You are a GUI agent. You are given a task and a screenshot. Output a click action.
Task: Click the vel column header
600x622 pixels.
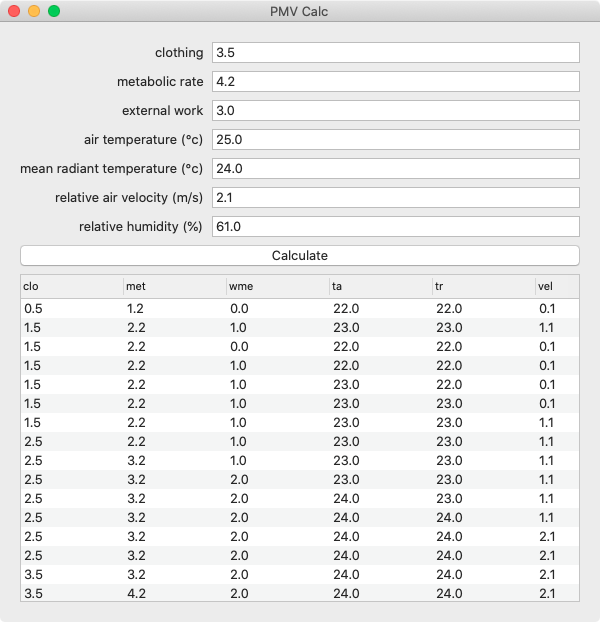(x=557, y=286)
